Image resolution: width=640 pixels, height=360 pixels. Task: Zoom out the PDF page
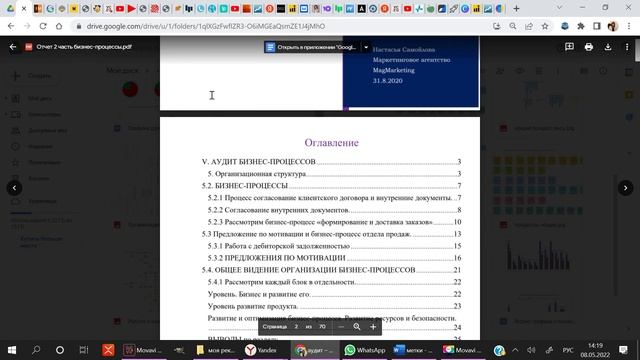(341, 327)
